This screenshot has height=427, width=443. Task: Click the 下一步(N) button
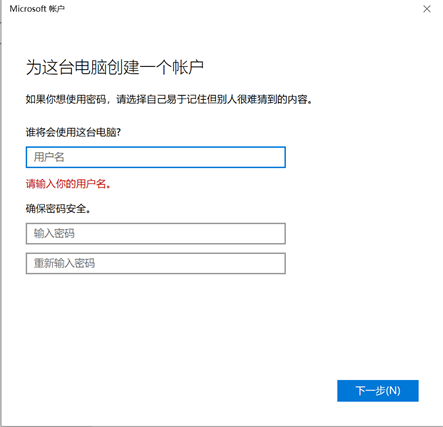pyautogui.click(x=378, y=391)
